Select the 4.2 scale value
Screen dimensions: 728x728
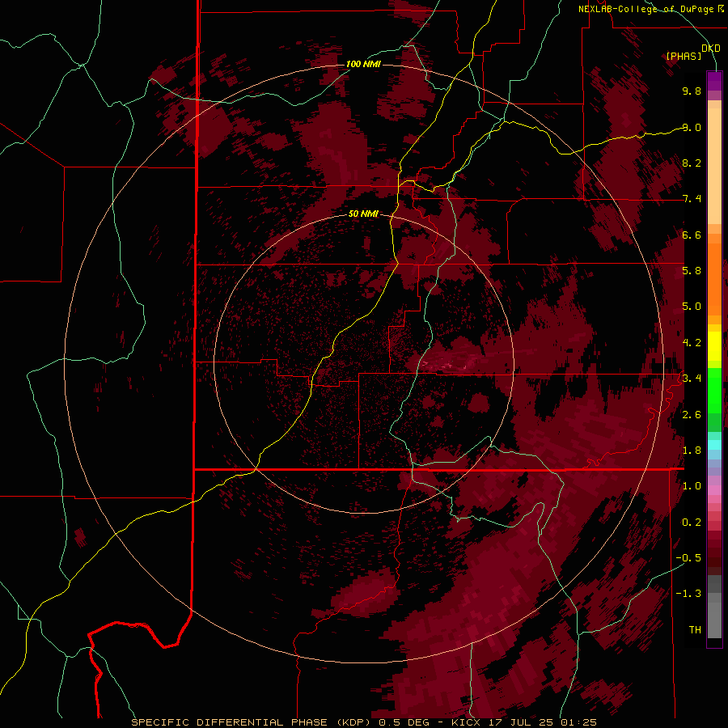(692, 343)
